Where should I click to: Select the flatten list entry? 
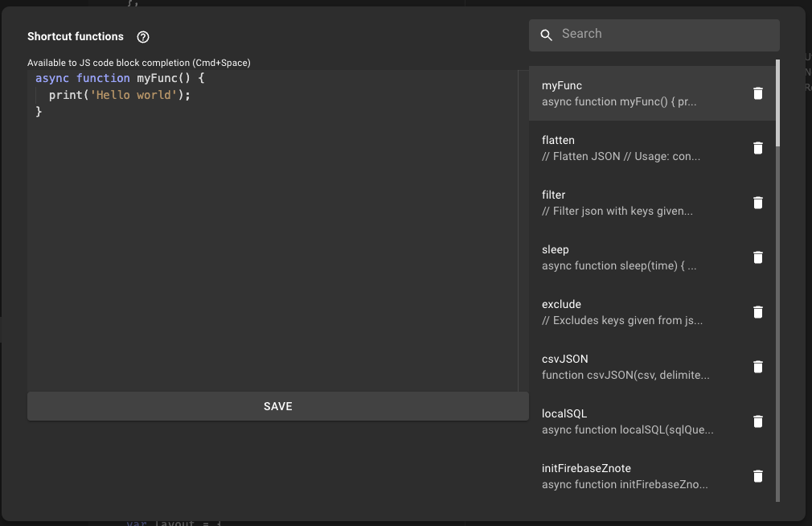652,148
